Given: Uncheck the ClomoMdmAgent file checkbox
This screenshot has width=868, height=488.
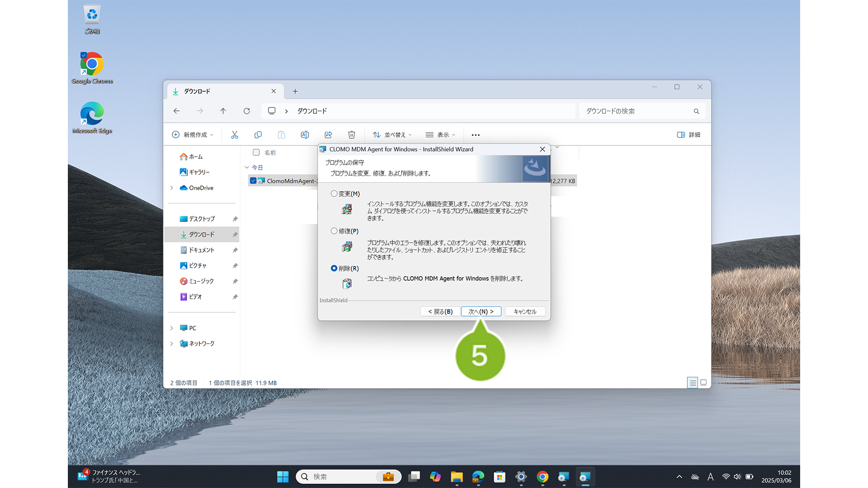Looking at the screenshot, I should 253,181.
